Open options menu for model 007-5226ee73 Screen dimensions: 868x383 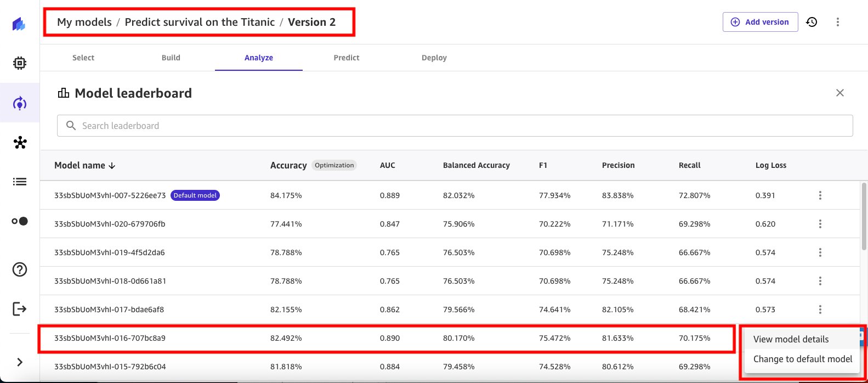pyautogui.click(x=820, y=195)
